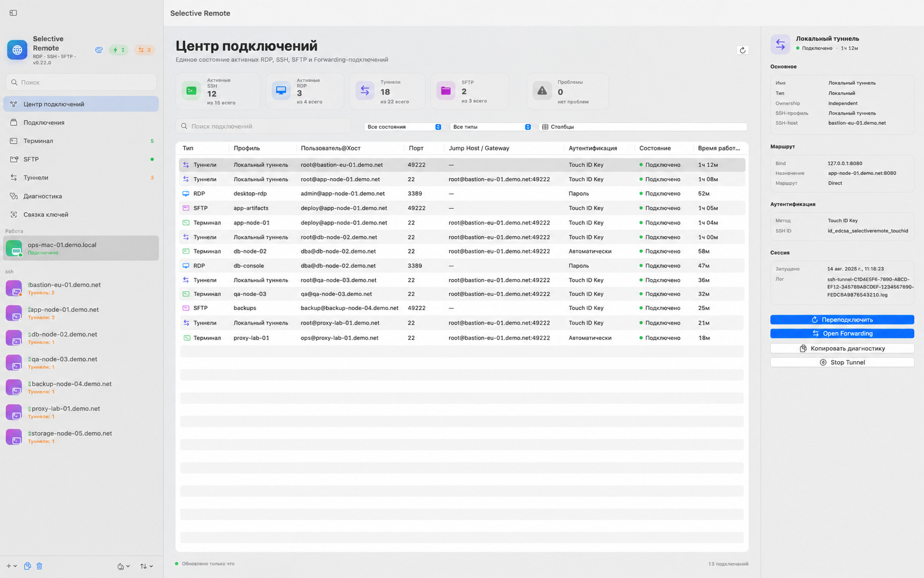Select qa-node-03.demo.net in the ssh list
Screen dimensions: 924x578
coord(81,362)
